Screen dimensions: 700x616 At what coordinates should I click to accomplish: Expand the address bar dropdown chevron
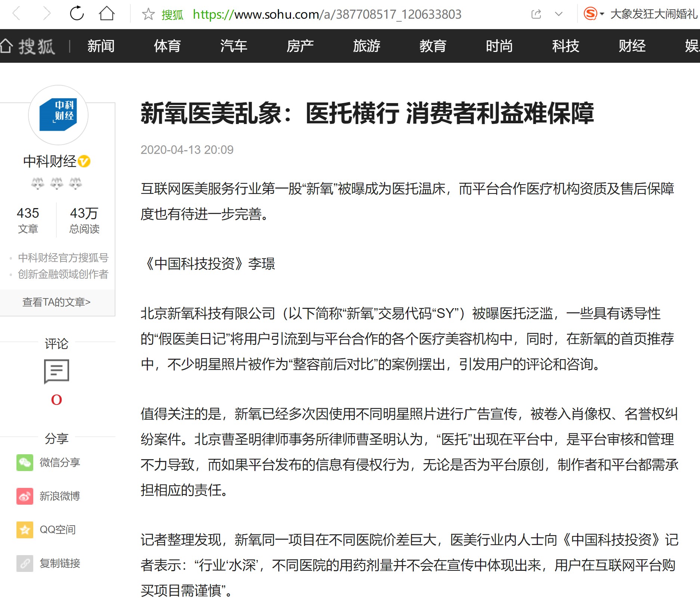point(559,14)
